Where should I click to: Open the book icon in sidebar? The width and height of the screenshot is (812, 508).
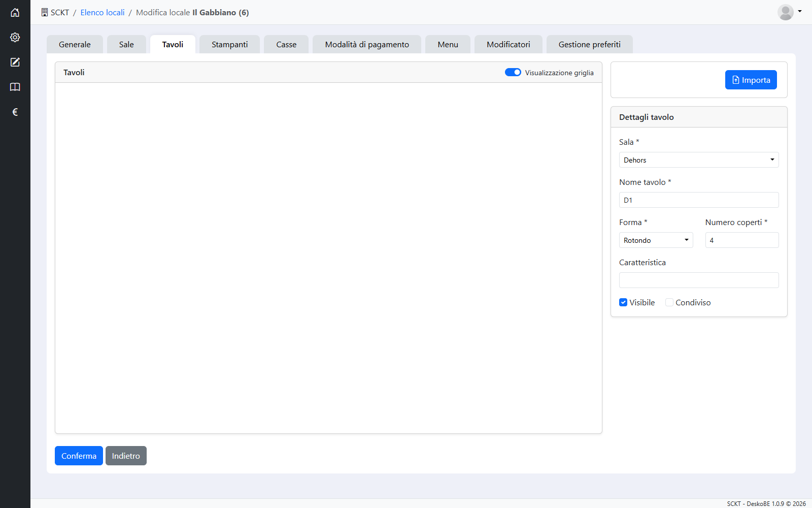tap(15, 87)
